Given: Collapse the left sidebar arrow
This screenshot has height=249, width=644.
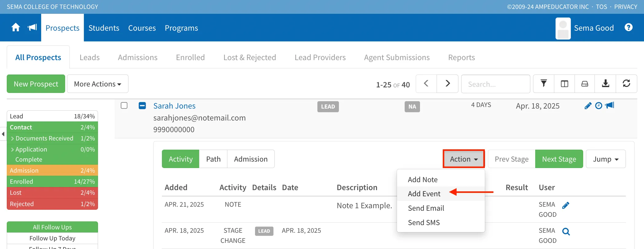Looking at the screenshot, I should (3, 134).
